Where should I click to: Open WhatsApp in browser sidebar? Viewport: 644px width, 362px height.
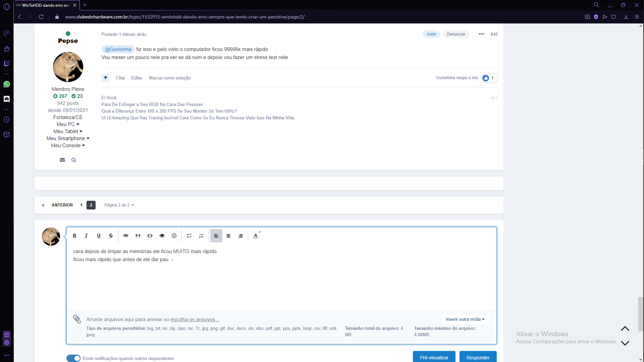[x=7, y=84]
